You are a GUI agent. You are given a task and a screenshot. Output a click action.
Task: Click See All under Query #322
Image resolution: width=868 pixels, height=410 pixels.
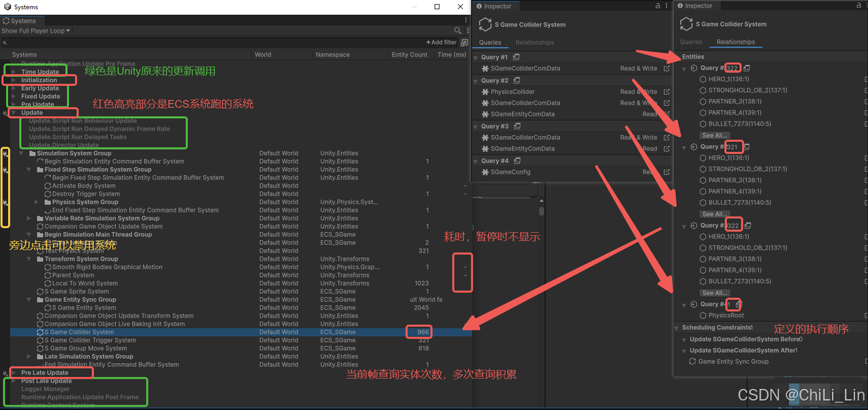pos(715,136)
